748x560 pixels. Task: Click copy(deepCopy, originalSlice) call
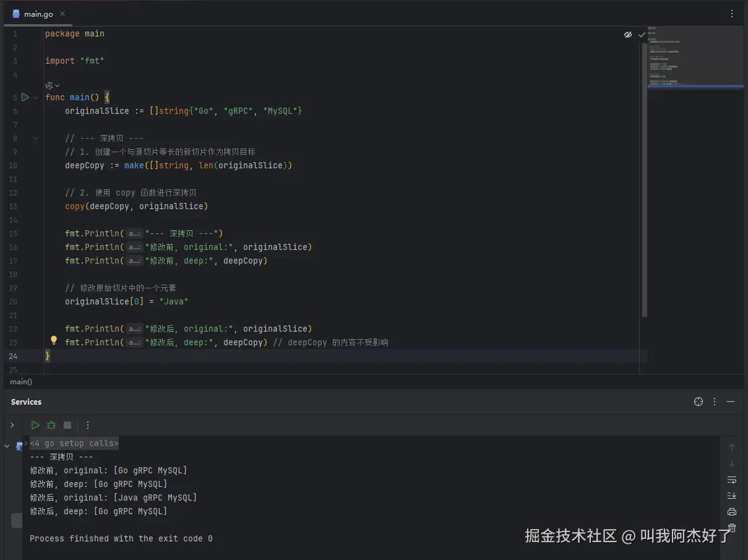[137, 206]
